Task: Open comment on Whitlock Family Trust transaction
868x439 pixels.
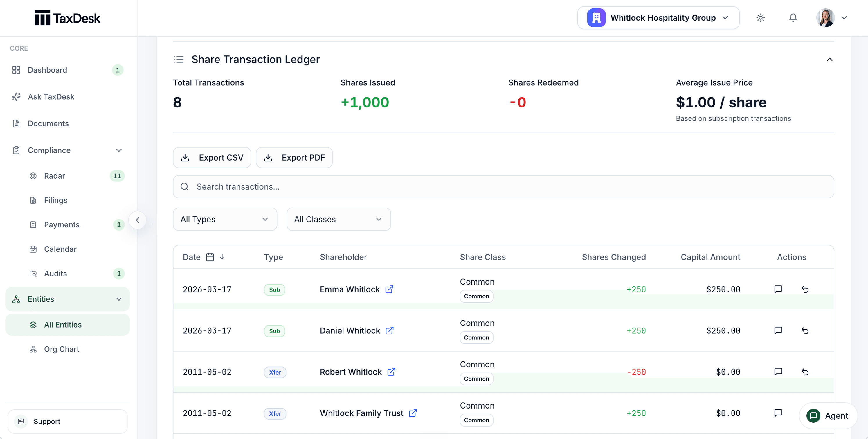Action: tap(778, 413)
